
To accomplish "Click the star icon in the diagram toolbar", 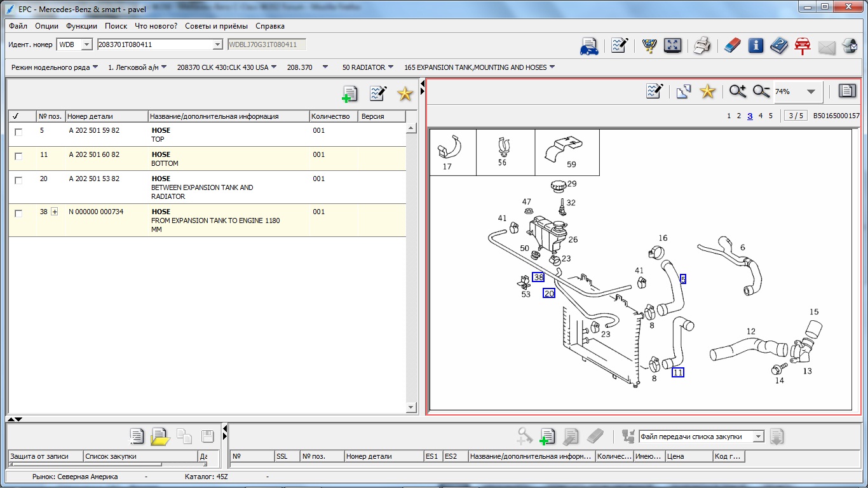I will click(x=707, y=91).
